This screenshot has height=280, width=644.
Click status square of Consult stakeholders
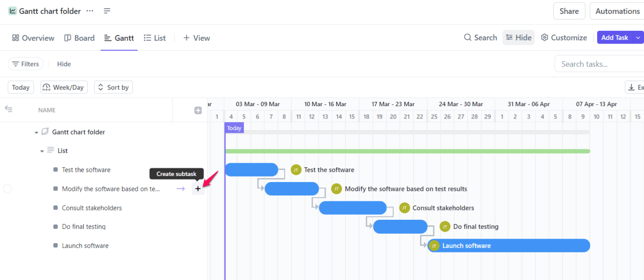[56, 208]
